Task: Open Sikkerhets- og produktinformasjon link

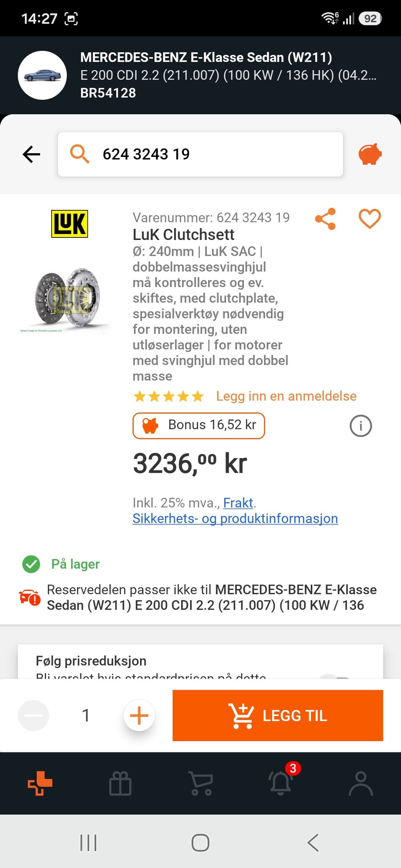Action: pyautogui.click(x=235, y=518)
